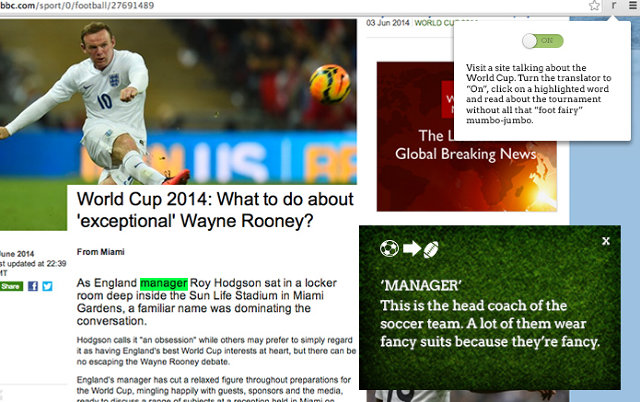Viewport: 640px width, 402px height.
Task: Click the Wayne Rooney headline photo
Action: tap(178, 102)
